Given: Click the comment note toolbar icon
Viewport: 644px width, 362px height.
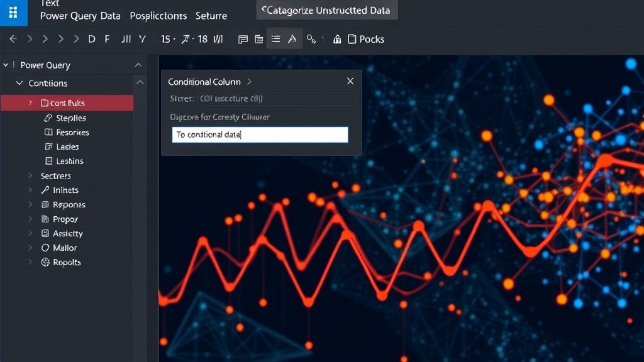Looking at the screenshot, I should (243, 40).
